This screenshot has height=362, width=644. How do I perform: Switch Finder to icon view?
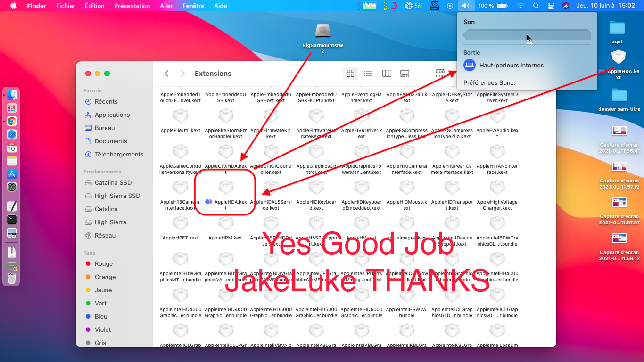[350, 74]
